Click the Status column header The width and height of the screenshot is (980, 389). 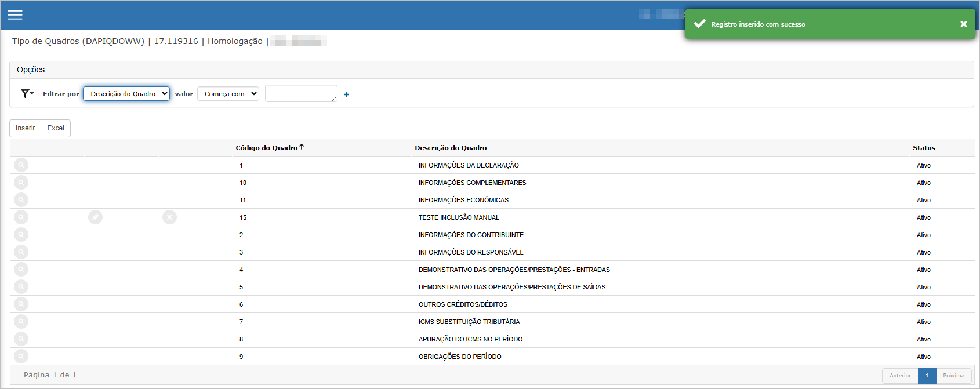[924, 148]
